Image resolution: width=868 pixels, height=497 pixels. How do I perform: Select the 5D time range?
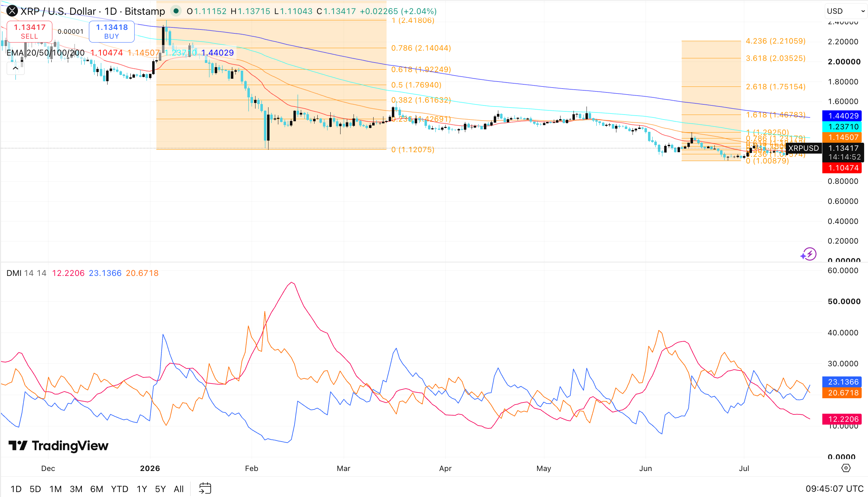pyautogui.click(x=35, y=489)
